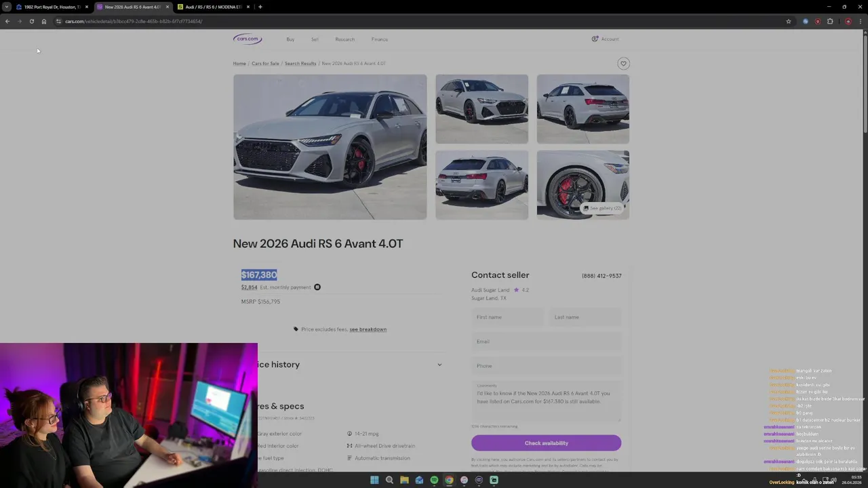868x488 pixels.
Task: Click the Comments text area
Action: tap(546, 401)
